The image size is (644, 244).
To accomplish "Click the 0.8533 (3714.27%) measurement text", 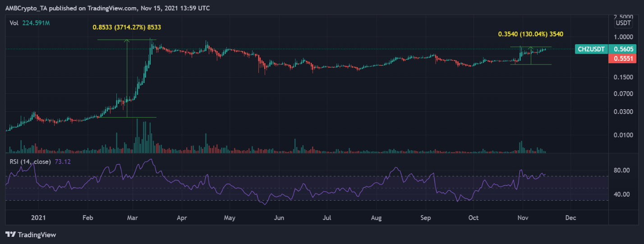I will 127,28.
